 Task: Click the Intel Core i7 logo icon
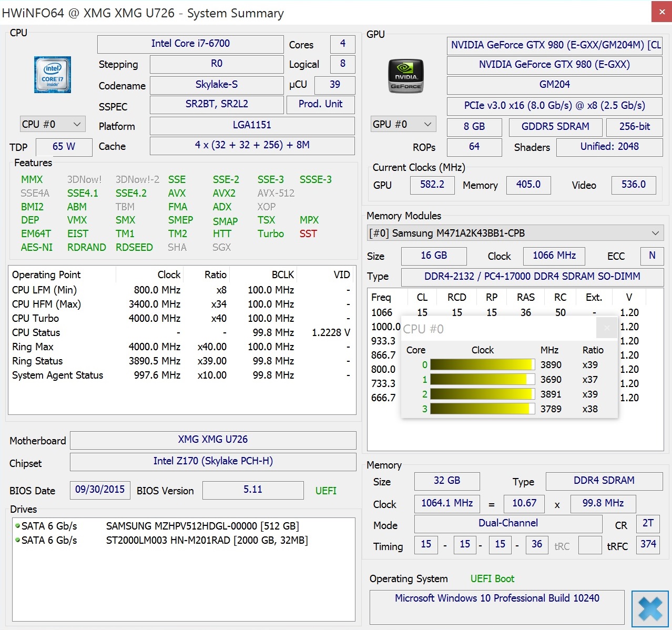click(x=53, y=75)
